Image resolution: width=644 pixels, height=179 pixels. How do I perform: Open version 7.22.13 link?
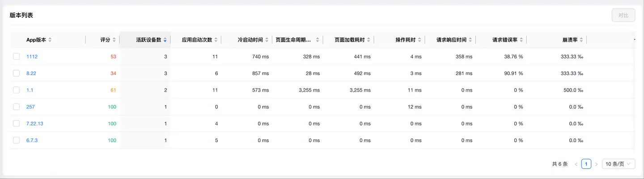34,124
